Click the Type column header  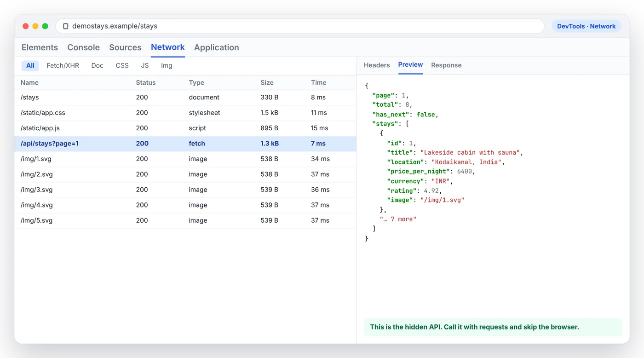(x=196, y=83)
